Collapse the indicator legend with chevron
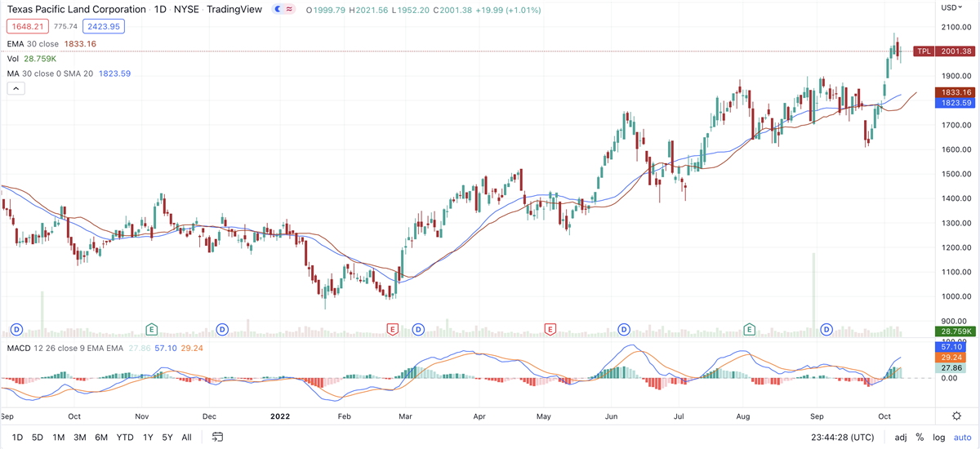 15,88
